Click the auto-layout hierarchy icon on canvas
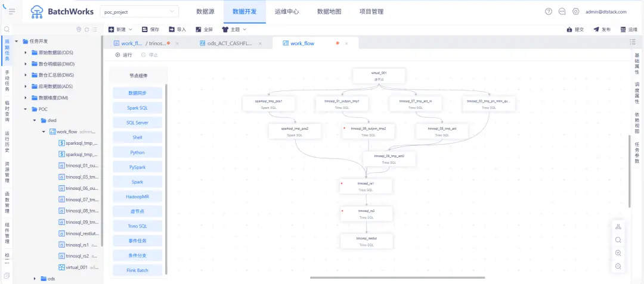The width and height of the screenshot is (644, 284). pyautogui.click(x=618, y=227)
